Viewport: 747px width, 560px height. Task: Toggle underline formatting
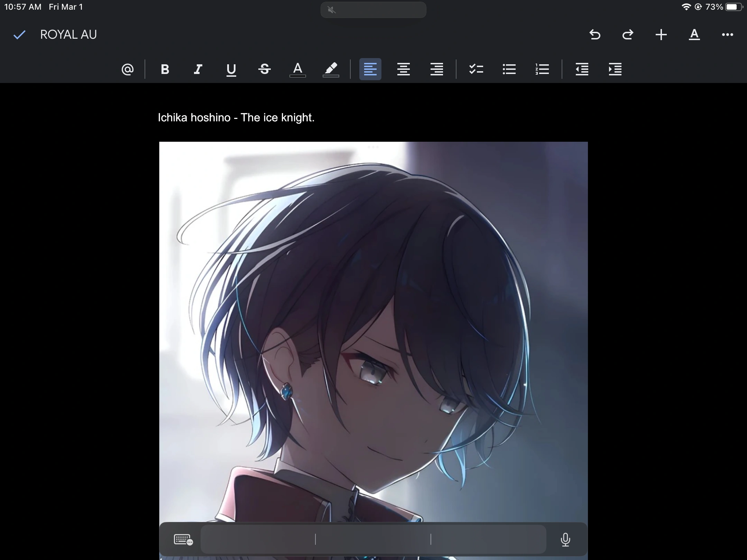[x=231, y=69]
